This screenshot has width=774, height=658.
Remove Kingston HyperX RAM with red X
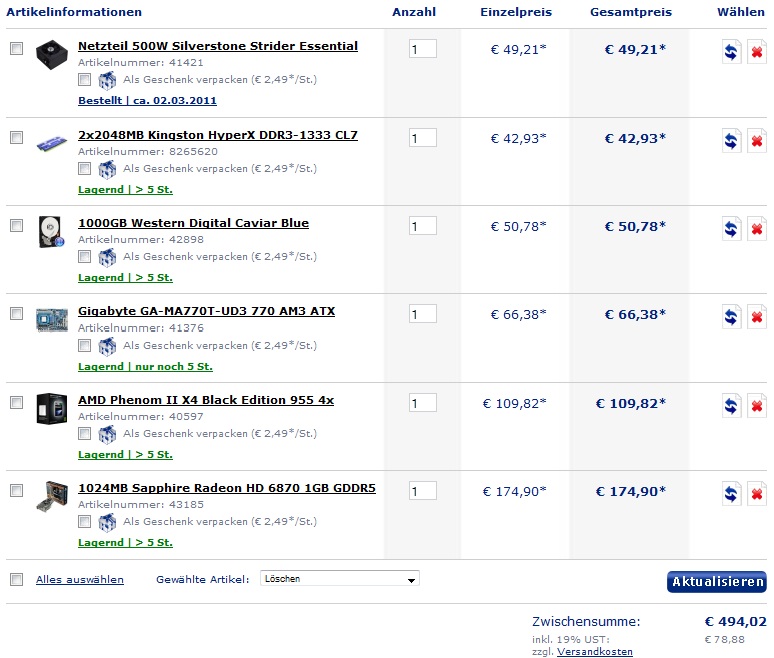pos(757,141)
